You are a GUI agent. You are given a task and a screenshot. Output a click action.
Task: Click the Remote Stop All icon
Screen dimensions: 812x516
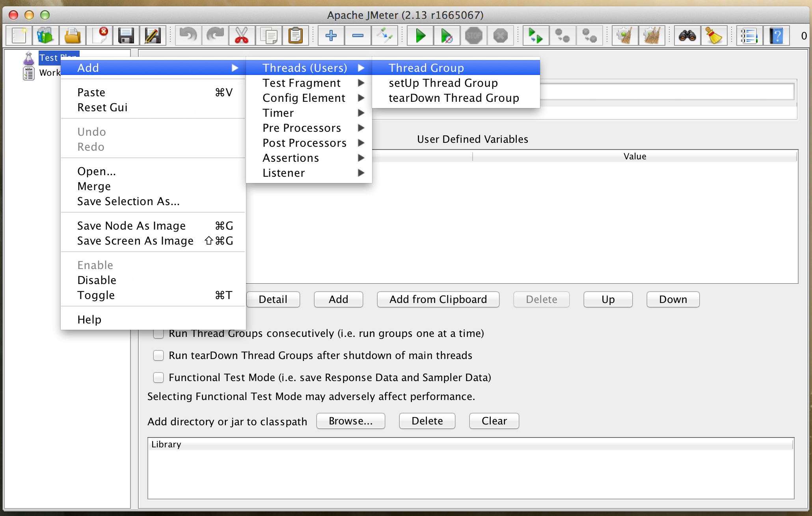[x=562, y=36]
